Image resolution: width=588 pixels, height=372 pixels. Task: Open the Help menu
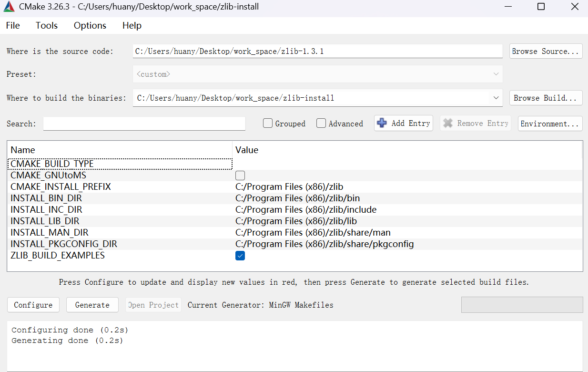tap(132, 26)
